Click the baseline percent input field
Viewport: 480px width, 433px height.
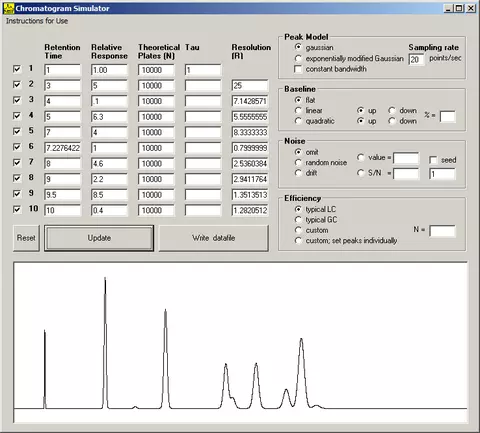pyautogui.click(x=448, y=117)
